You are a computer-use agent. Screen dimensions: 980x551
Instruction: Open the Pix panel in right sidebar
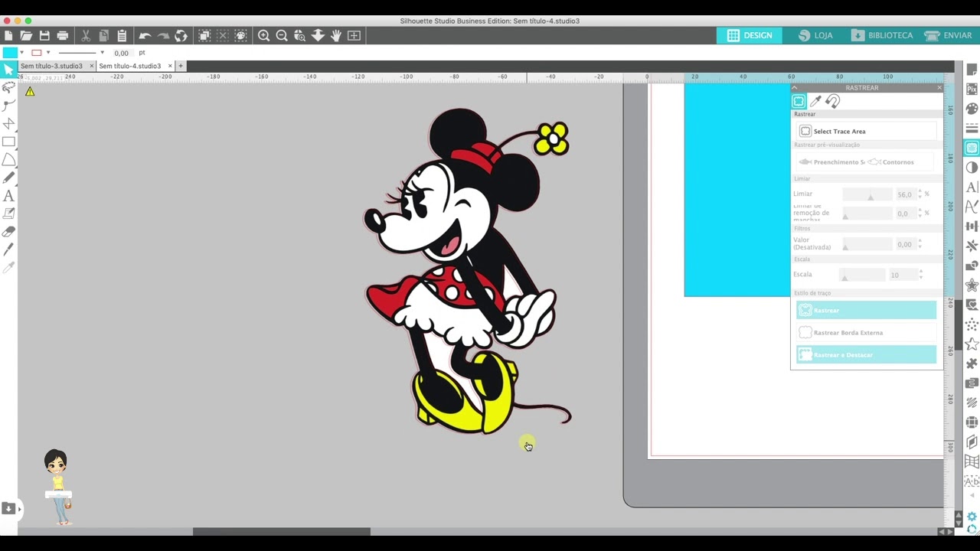click(x=972, y=90)
